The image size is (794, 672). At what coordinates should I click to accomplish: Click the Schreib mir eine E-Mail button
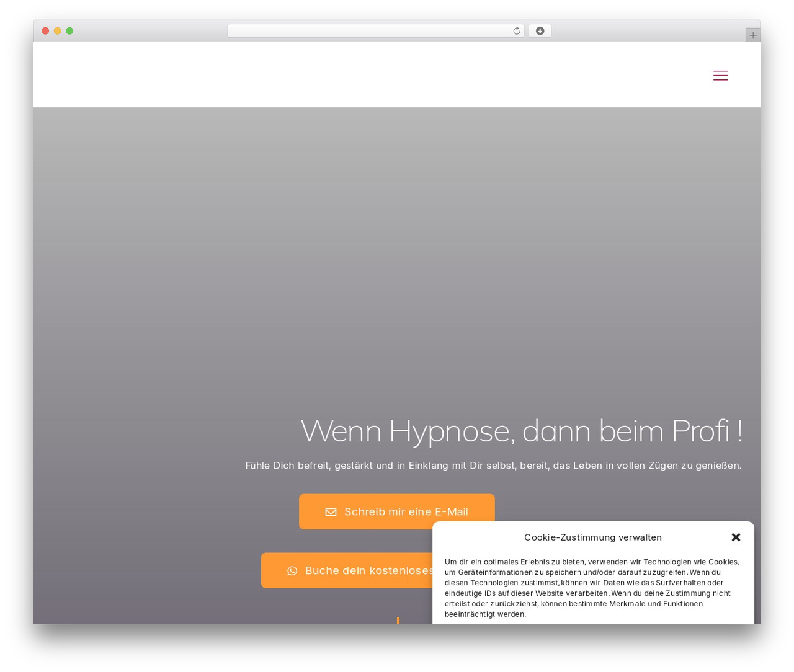[397, 511]
